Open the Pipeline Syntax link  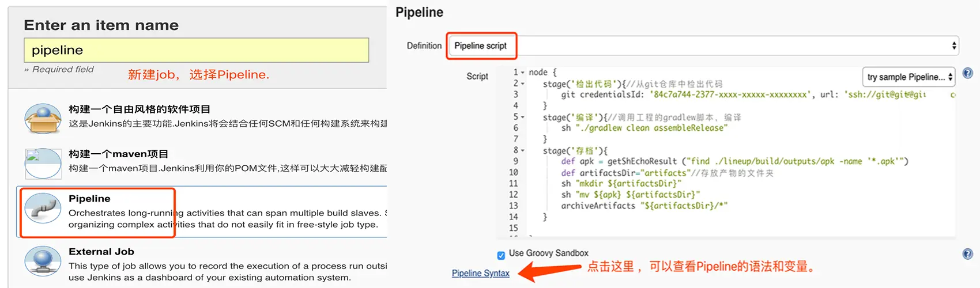tap(480, 274)
